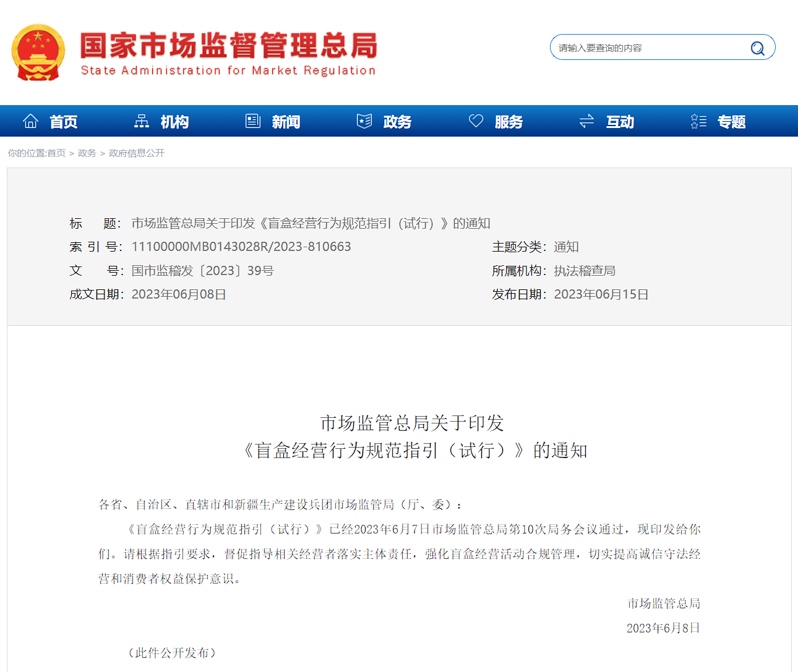
Task: Click the search magnifier icon
Action: click(x=758, y=48)
